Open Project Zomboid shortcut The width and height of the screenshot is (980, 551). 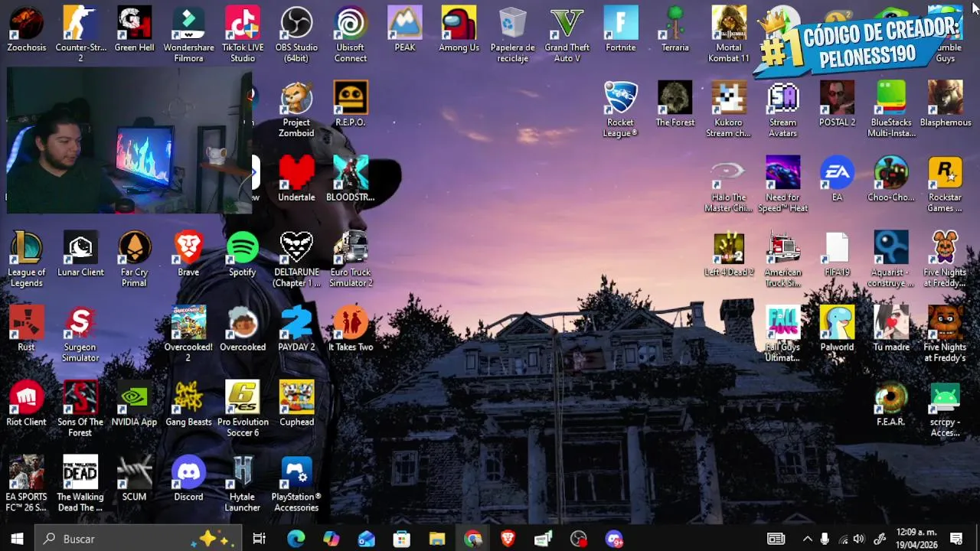(296, 110)
